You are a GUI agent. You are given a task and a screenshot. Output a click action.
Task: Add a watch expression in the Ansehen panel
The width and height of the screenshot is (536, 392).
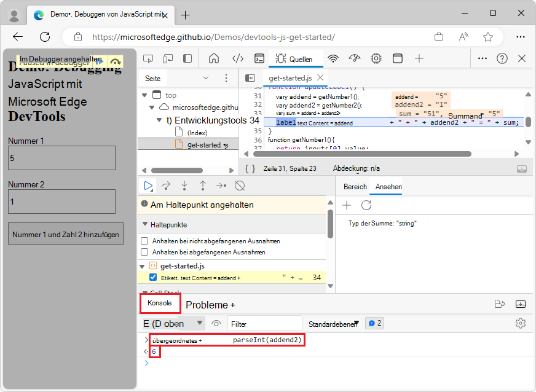point(347,205)
